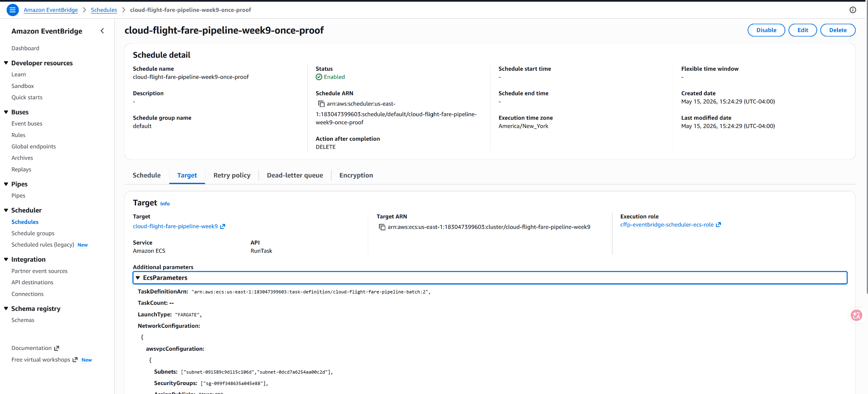Click the Subnets value list
868x394 pixels.
coord(257,372)
